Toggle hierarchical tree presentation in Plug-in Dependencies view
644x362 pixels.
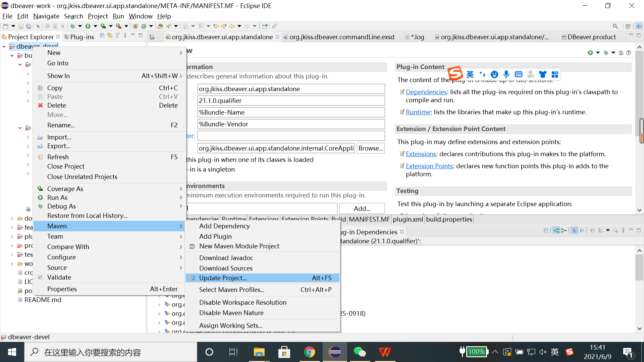click(x=574, y=230)
